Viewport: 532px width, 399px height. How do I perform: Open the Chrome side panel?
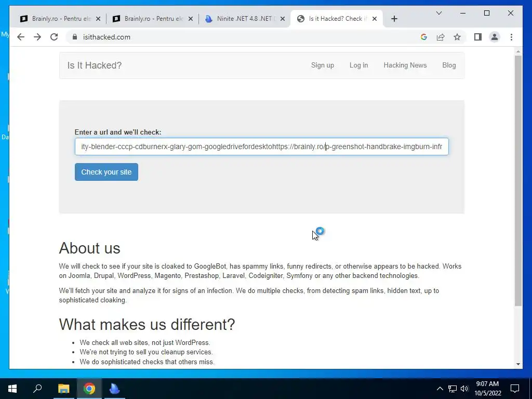coord(478,37)
